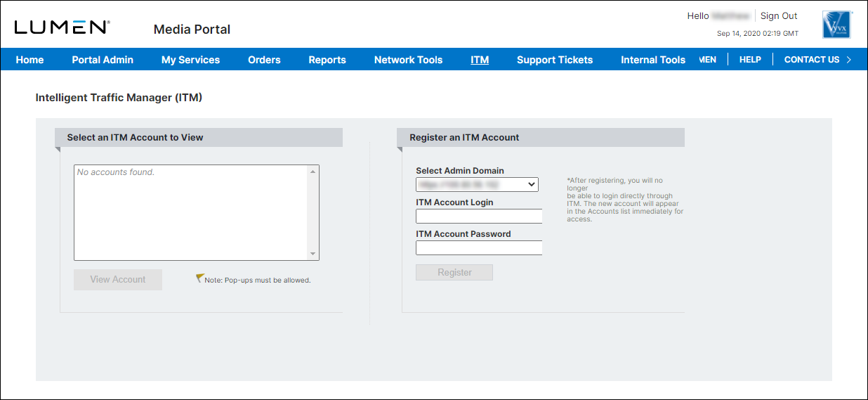Click the Media Portal title
The image size is (868, 400).
click(x=192, y=29)
